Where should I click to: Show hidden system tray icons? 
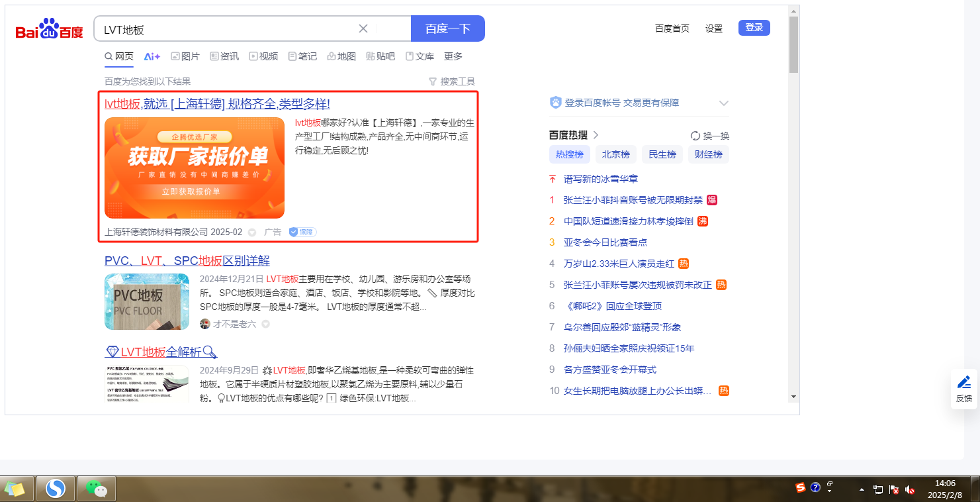pyautogui.click(x=862, y=490)
